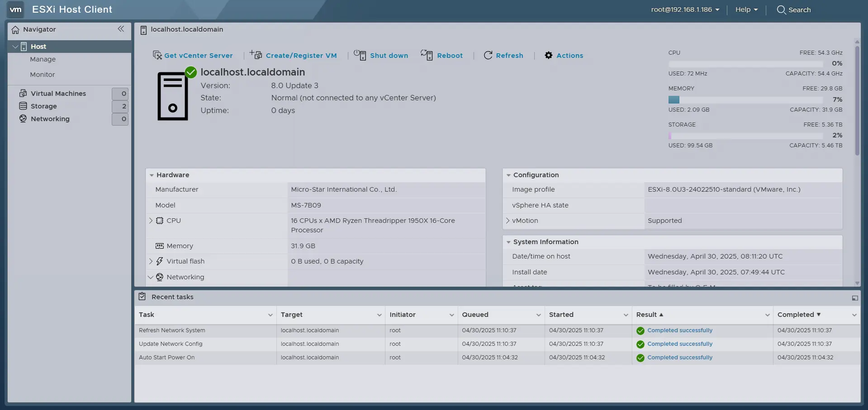Minimize the Recent tasks panel
The image size is (868, 410).
pyautogui.click(x=855, y=298)
